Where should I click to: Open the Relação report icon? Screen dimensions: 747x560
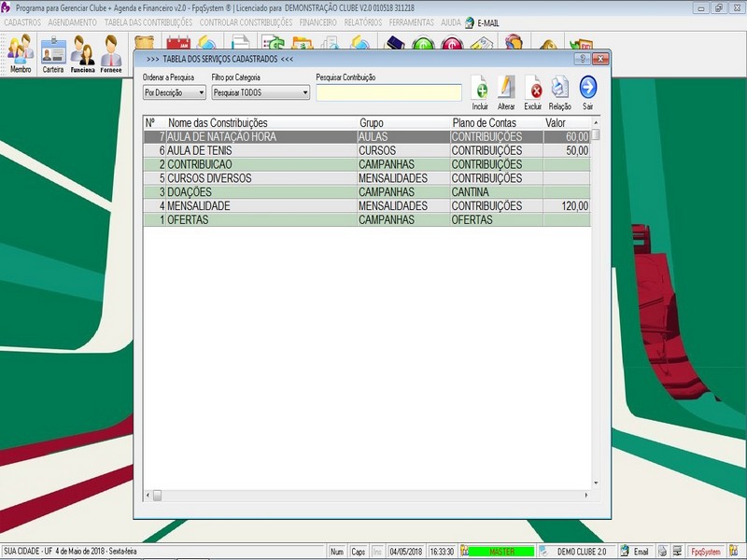(x=559, y=89)
